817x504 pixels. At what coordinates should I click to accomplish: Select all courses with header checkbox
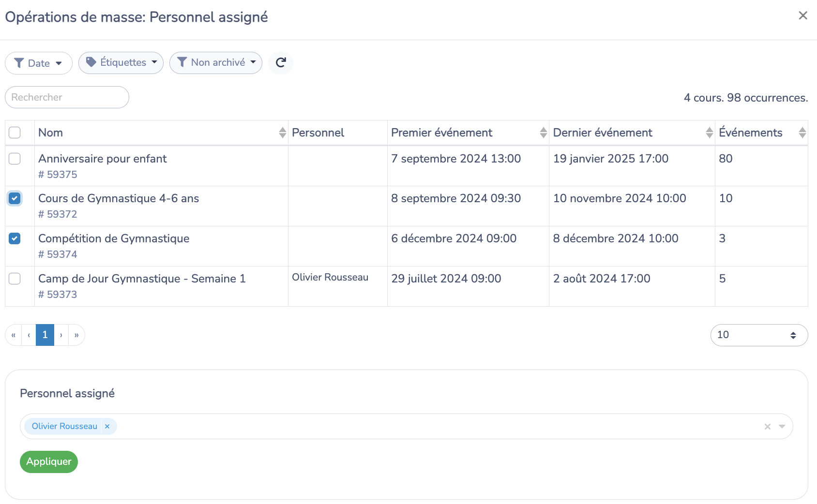[15, 133]
